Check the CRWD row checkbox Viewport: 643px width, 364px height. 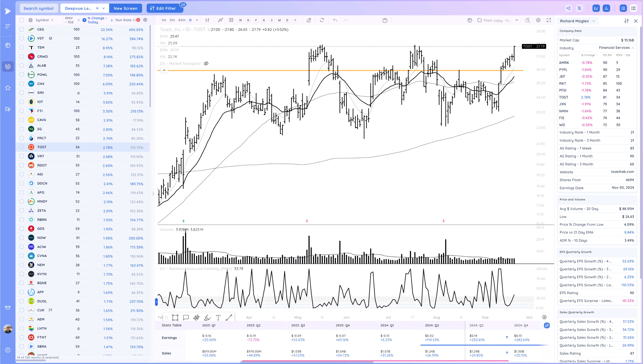(22, 57)
